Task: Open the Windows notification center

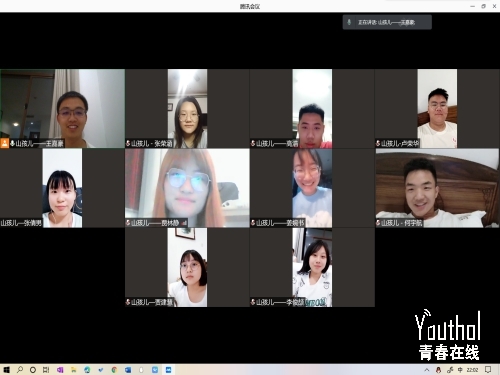Action: tap(488, 370)
